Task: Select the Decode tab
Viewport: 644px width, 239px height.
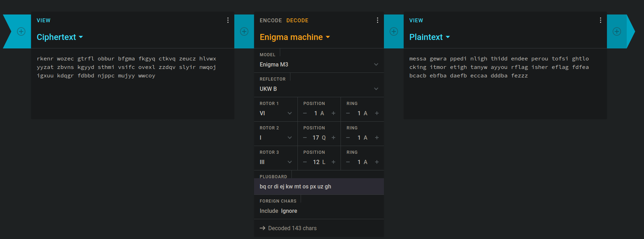Action: [297, 21]
